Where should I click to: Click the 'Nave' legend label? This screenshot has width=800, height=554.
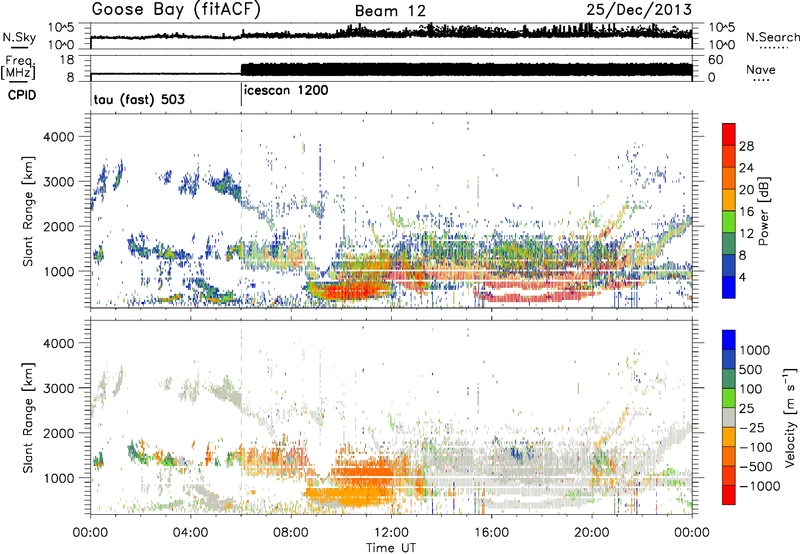tap(761, 70)
